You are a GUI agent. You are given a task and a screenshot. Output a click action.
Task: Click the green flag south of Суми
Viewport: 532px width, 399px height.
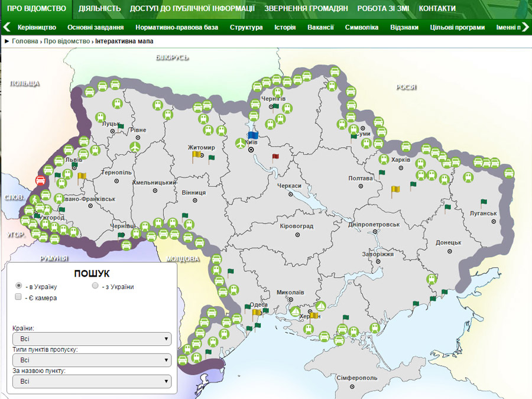353,137
